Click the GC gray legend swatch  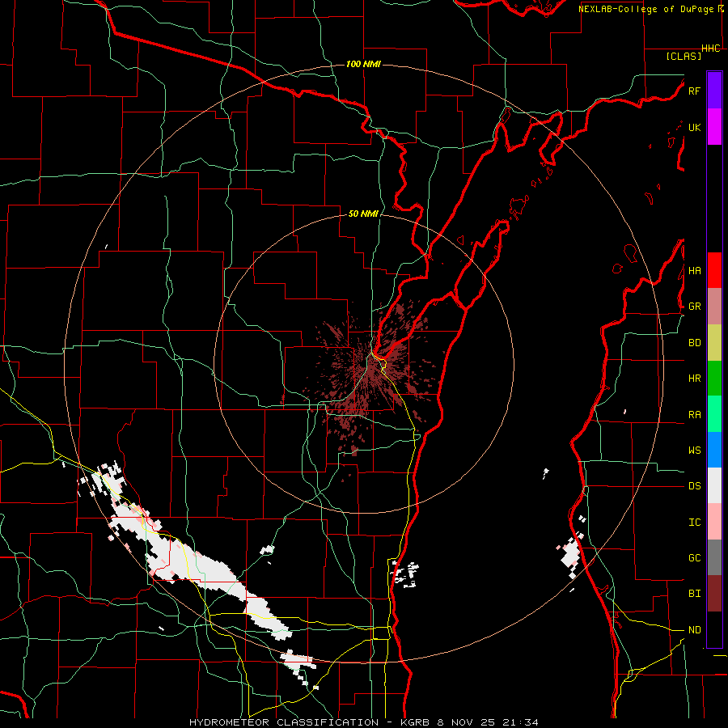click(714, 557)
